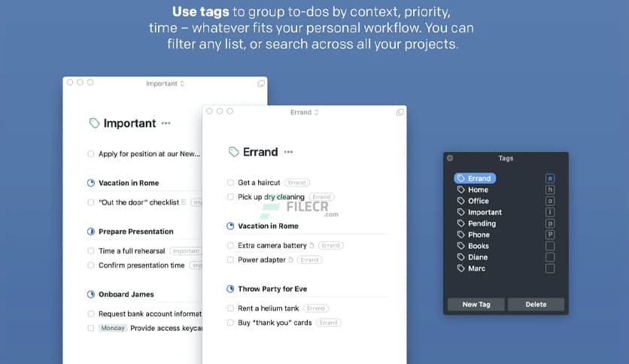This screenshot has height=364, width=629.
Task: Close the Tags panel
Action: click(450, 158)
